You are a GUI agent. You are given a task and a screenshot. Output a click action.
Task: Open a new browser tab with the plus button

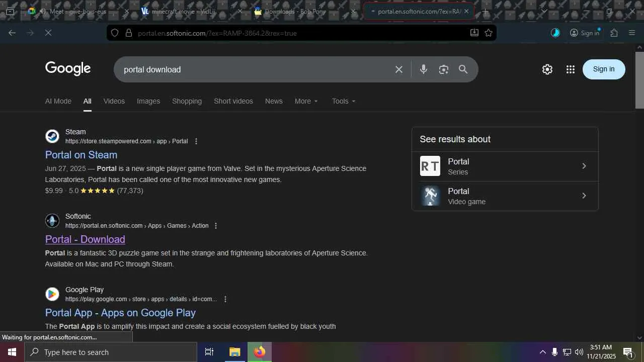point(486,11)
